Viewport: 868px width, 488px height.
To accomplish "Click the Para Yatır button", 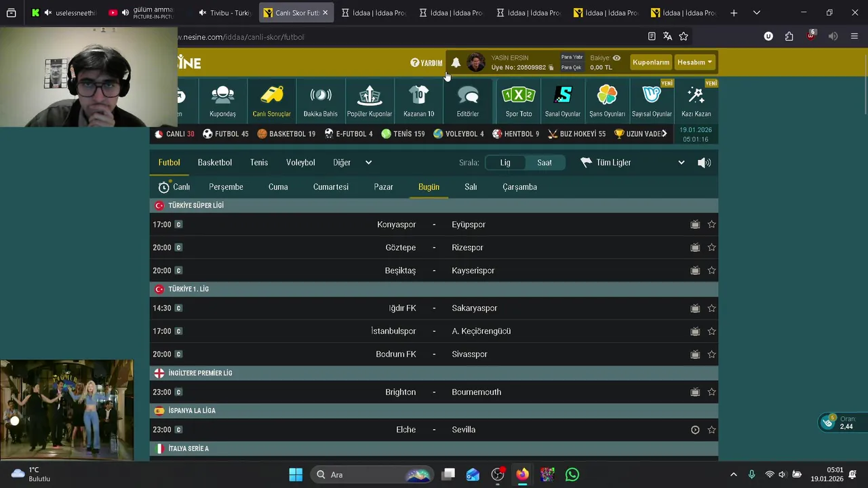I will [x=572, y=58].
